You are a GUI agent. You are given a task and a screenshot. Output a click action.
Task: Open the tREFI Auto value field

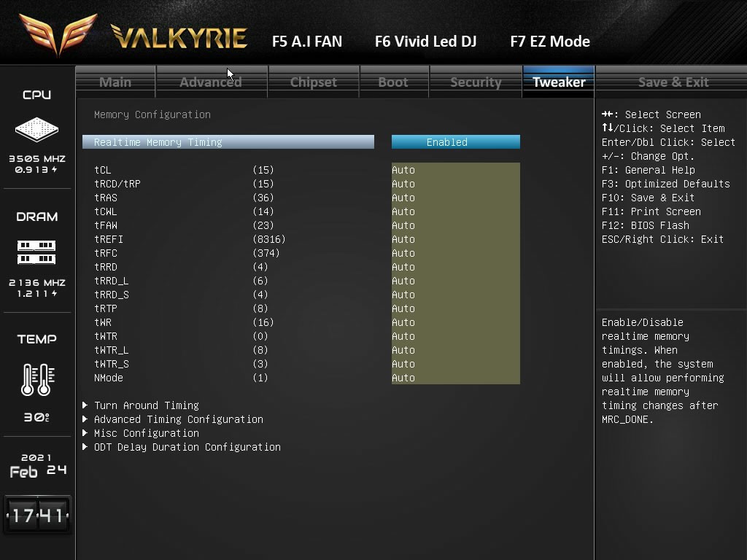tap(456, 239)
